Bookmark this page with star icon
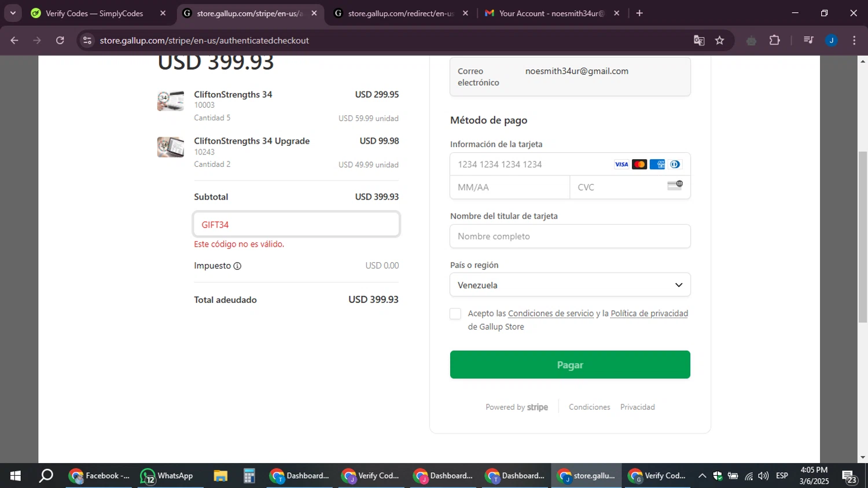 pos(720,41)
